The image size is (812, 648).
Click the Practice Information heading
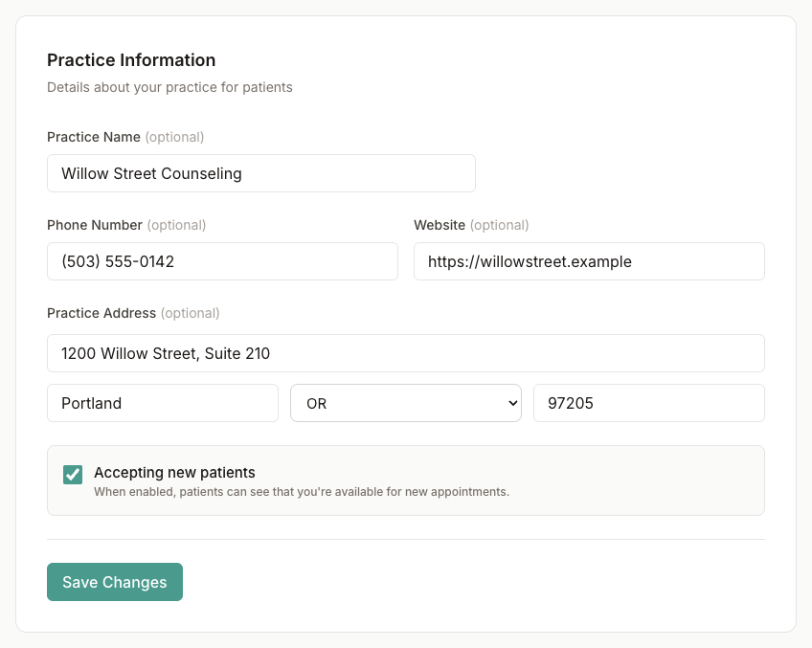tap(131, 60)
